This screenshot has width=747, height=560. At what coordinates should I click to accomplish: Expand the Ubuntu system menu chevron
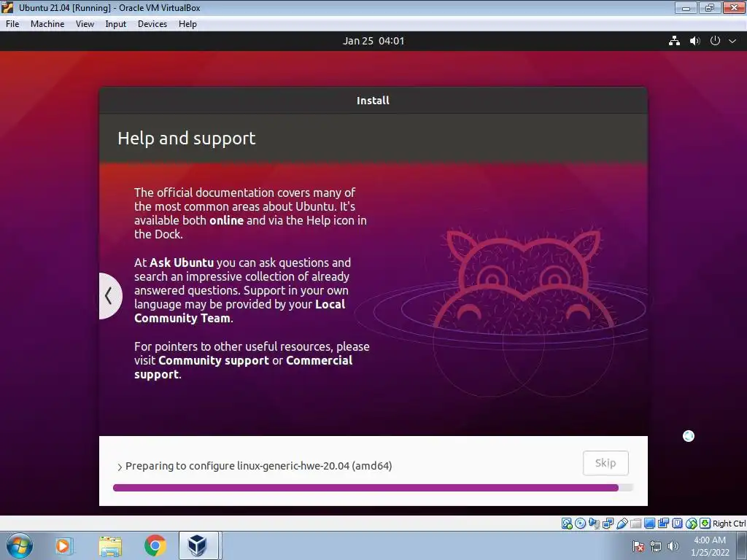coord(732,41)
